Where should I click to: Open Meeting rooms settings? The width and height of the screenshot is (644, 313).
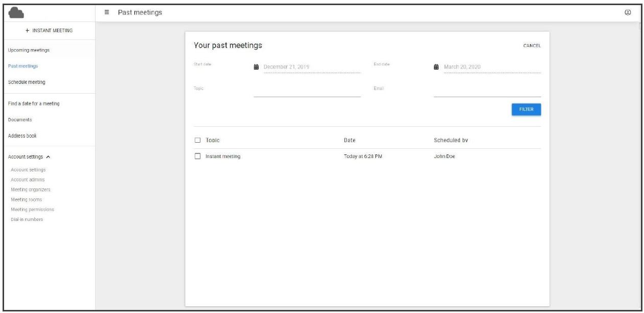click(27, 199)
